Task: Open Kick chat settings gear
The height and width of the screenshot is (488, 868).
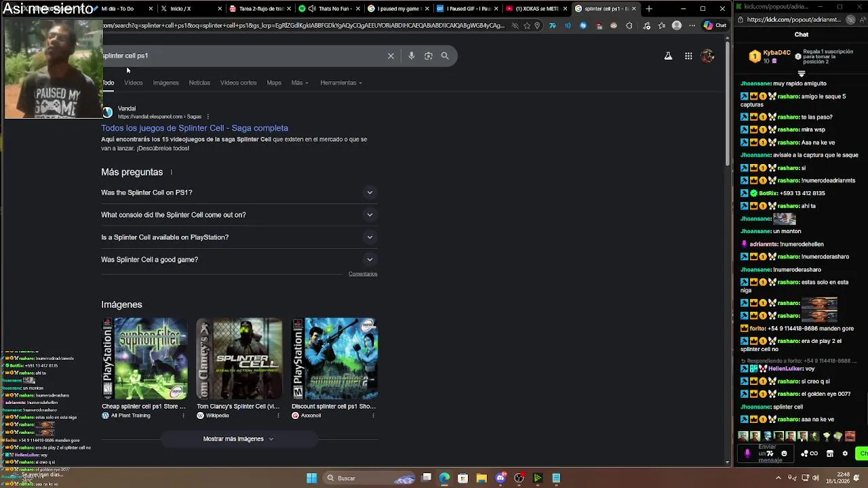Action: pyautogui.click(x=845, y=453)
